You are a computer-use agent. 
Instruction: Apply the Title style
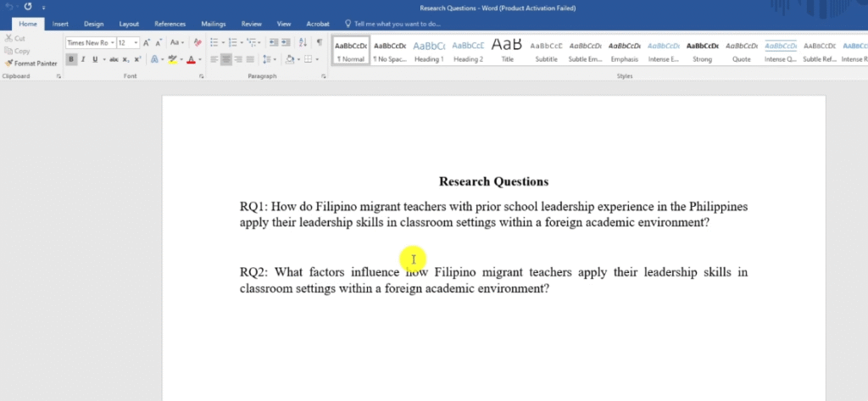507,51
